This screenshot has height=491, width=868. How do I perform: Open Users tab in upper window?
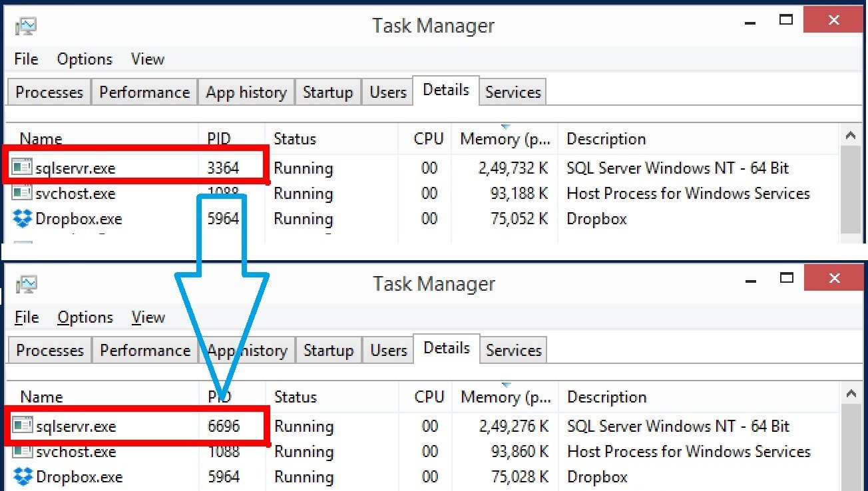(388, 92)
